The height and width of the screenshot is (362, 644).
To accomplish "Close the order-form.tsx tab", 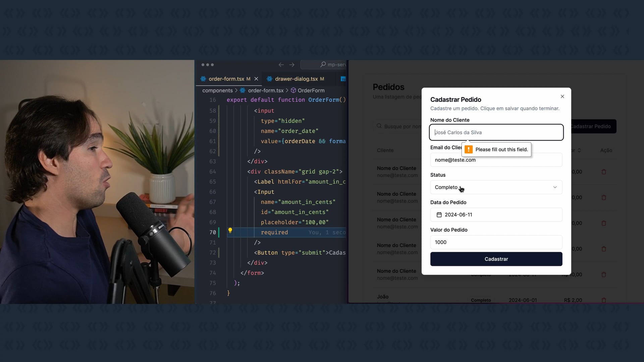I will point(256,79).
